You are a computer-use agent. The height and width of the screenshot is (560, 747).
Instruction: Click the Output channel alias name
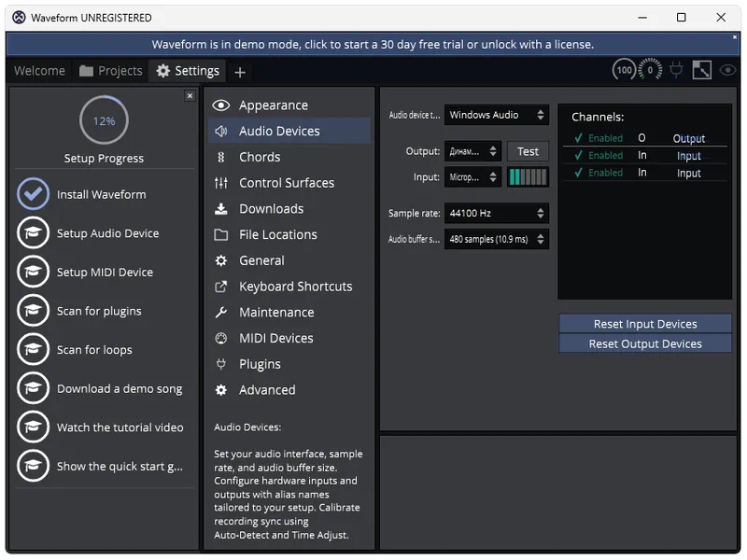tap(689, 138)
